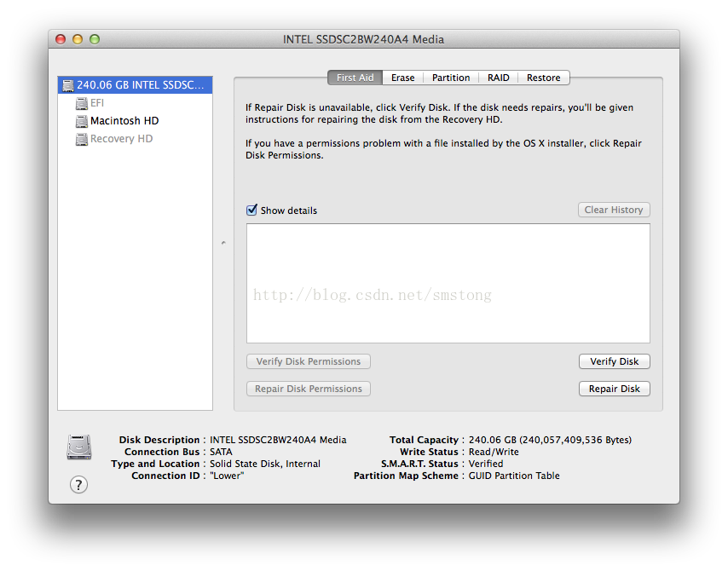Minimize the window with the yellow button
Screen dimensions: 728x571
pyautogui.click(x=78, y=39)
